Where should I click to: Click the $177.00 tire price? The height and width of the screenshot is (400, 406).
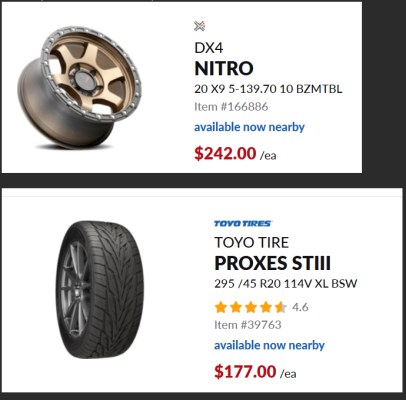(x=245, y=371)
